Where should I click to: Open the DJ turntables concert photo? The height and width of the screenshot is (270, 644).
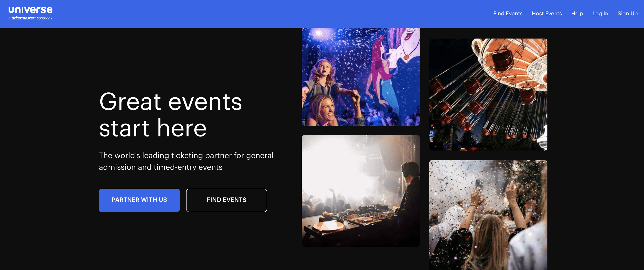point(361,191)
